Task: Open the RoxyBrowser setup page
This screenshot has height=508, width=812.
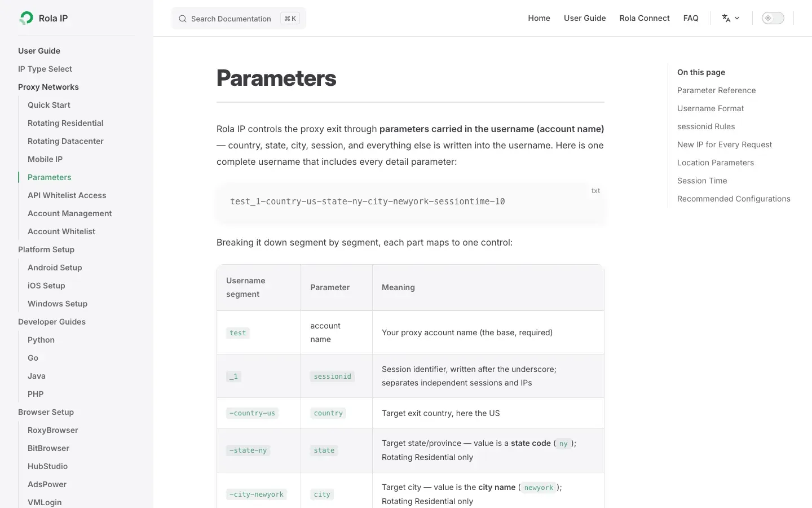Action: pos(53,430)
